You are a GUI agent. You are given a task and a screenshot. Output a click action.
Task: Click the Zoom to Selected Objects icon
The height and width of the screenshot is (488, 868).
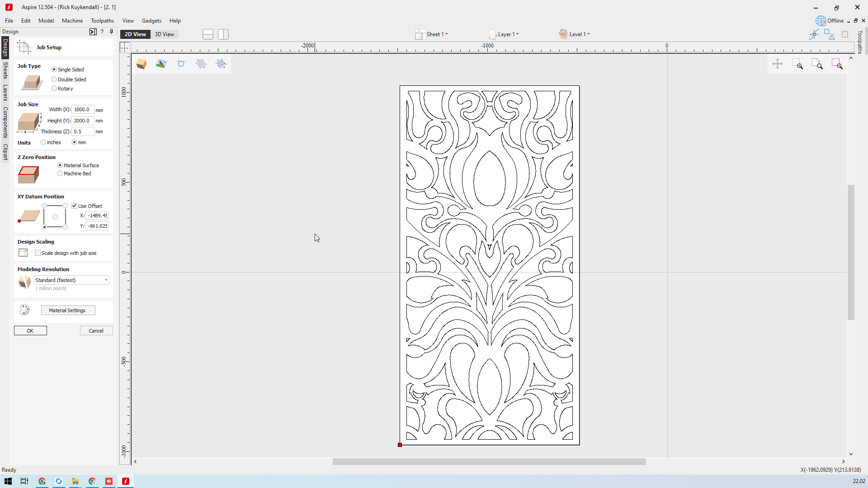837,64
